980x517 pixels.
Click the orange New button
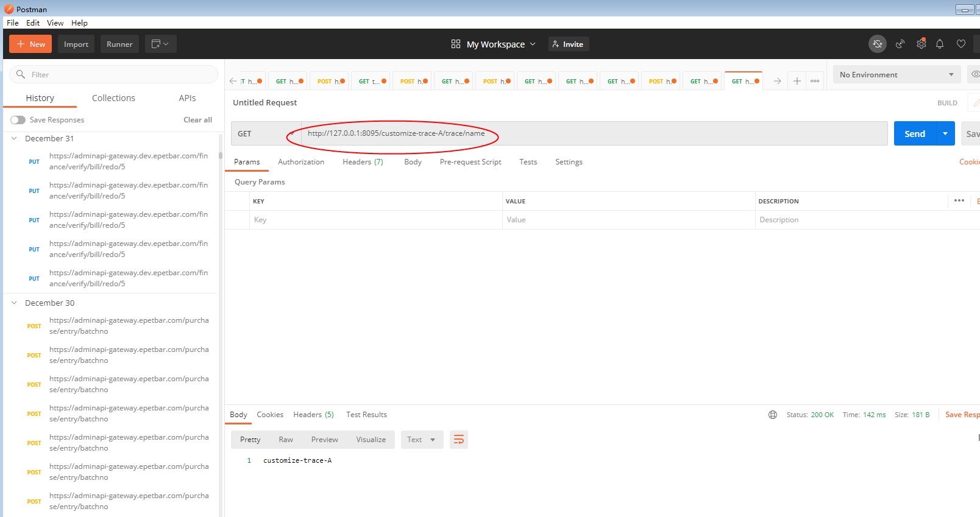point(30,44)
